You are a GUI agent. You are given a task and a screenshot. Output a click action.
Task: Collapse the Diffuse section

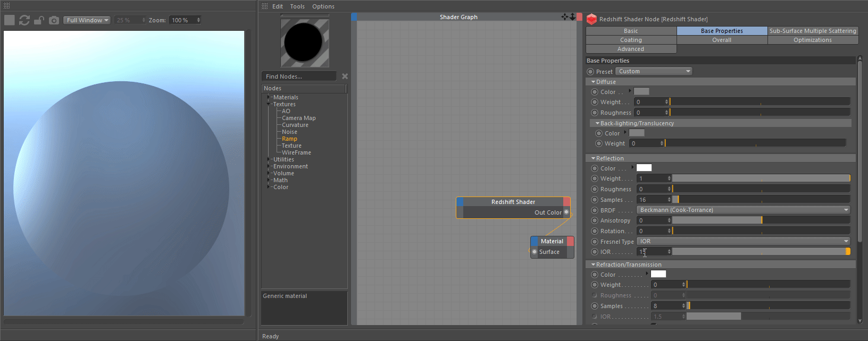tap(593, 82)
